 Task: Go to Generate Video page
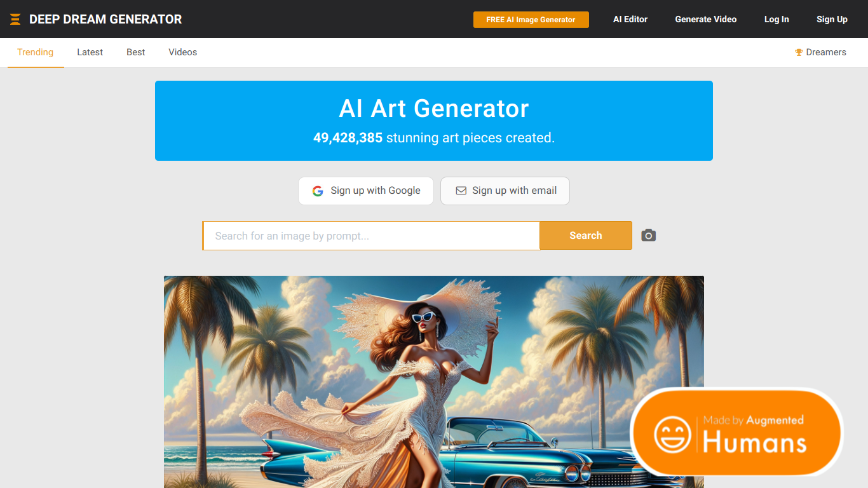pos(706,19)
